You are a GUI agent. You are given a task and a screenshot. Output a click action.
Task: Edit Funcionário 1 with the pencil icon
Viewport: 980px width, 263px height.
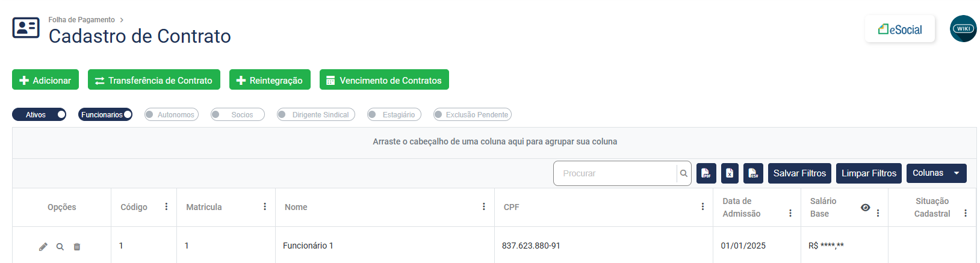coord(43,247)
